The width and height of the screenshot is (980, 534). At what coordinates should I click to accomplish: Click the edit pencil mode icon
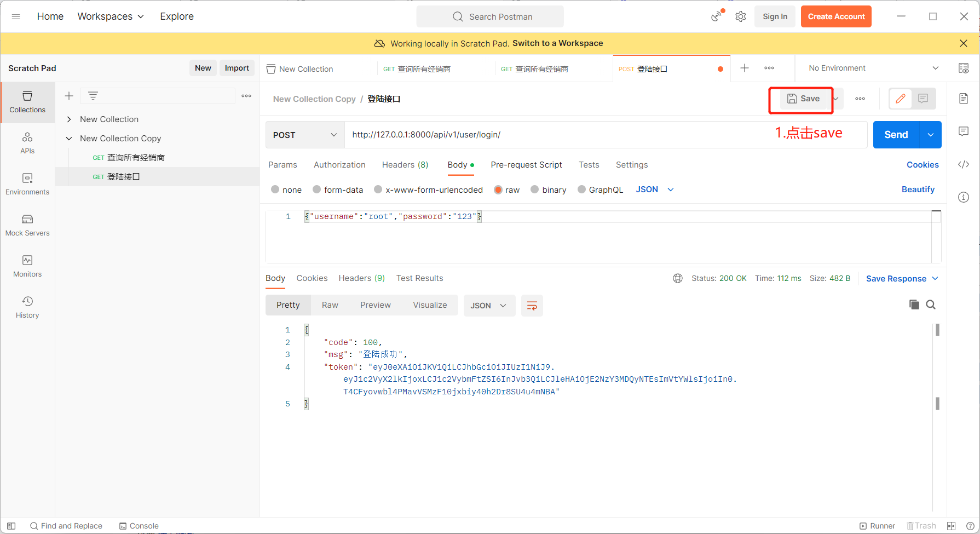[900, 99]
